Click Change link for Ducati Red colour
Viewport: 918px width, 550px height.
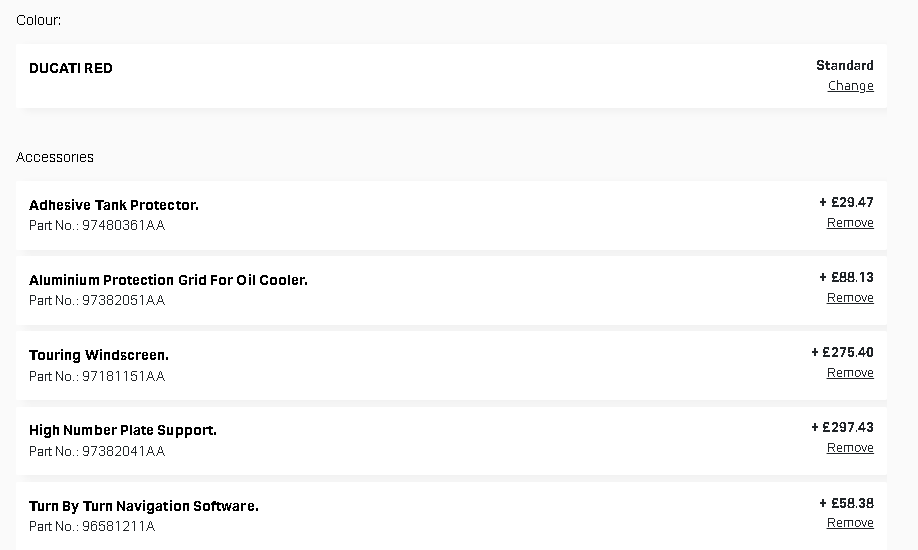pos(850,86)
